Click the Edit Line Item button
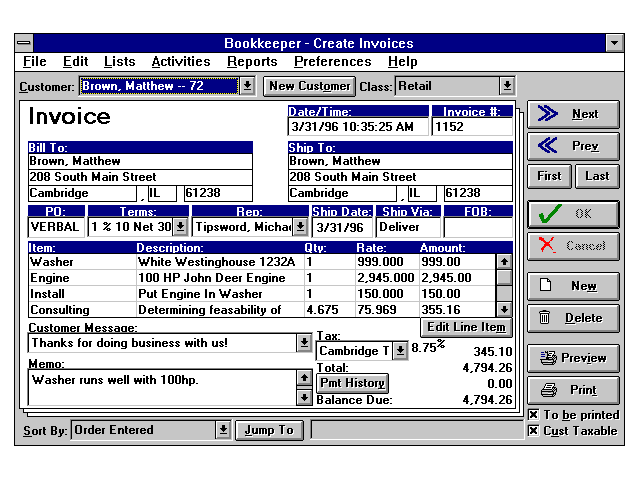Screen dimensions: 640x480 466,327
